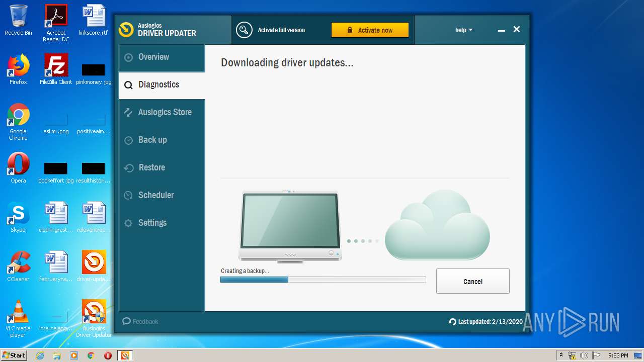Viewport: 644px width, 362px height.
Task: Select resulthistori desktop file
Action: (x=94, y=172)
